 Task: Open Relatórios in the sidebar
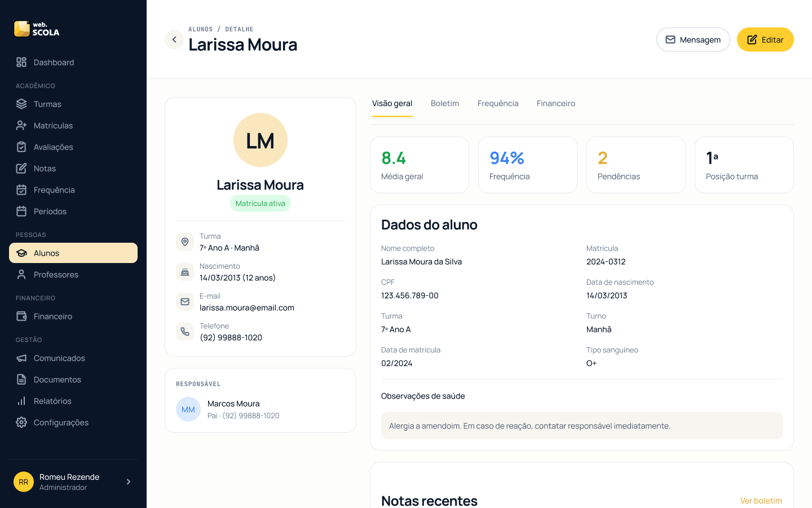click(73, 401)
